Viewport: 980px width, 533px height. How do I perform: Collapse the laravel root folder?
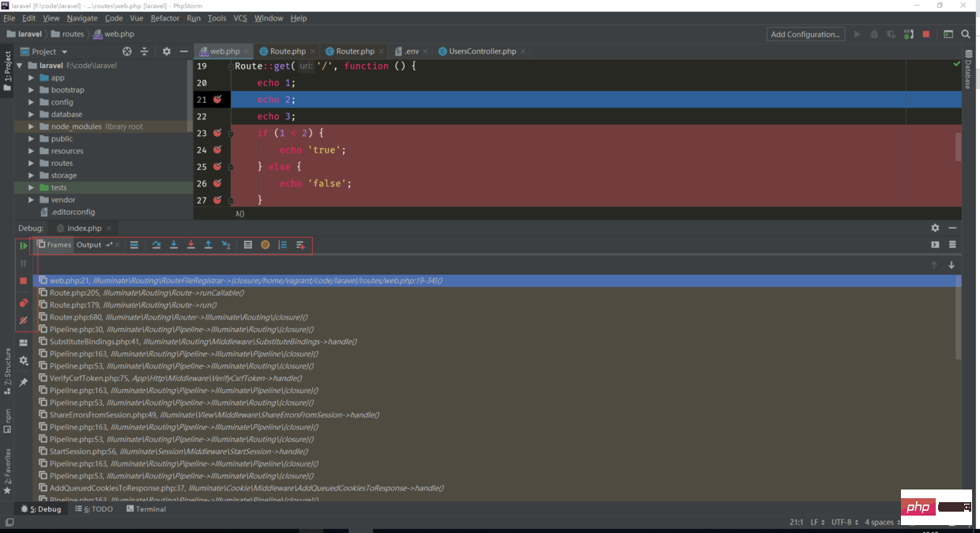coord(21,66)
